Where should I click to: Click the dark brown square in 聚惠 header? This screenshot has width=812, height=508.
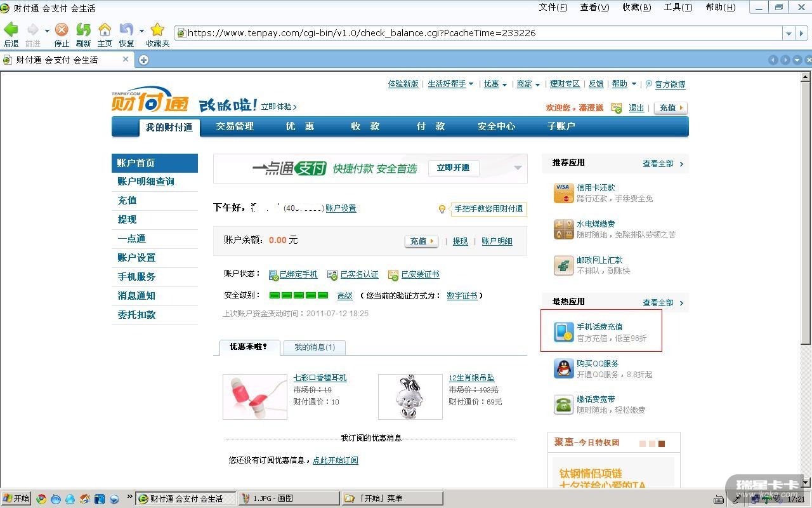point(662,444)
